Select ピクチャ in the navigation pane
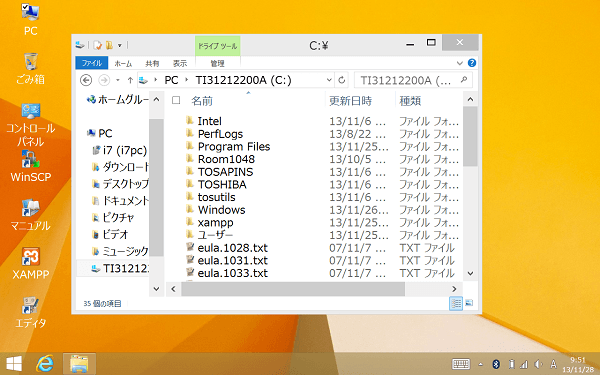 pyautogui.click(x=113, y=217)
